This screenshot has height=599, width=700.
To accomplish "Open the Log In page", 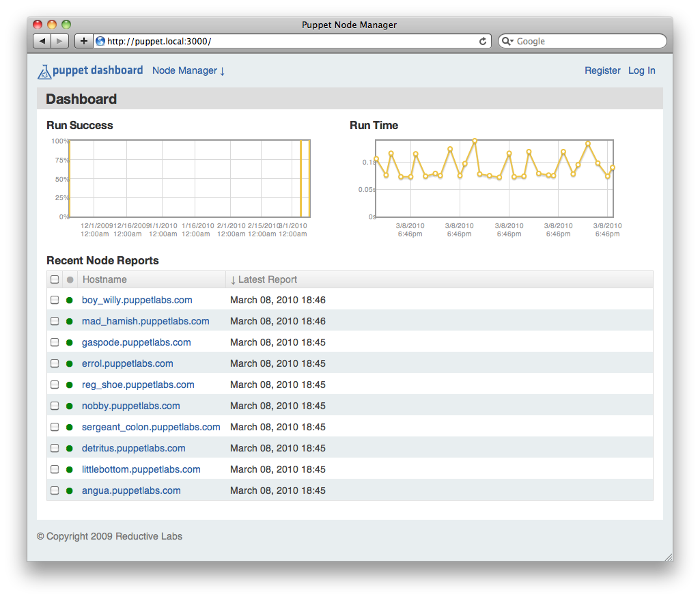I will click(641, 70).
